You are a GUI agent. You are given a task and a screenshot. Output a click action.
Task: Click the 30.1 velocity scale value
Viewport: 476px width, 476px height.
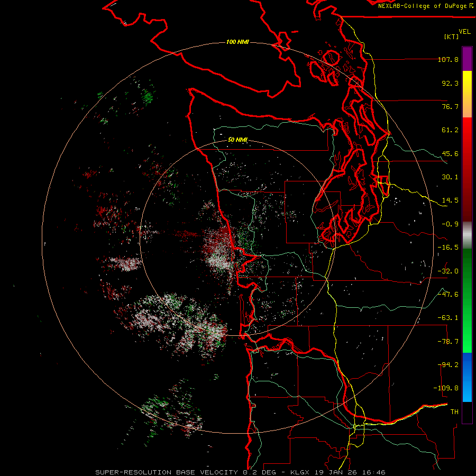(450, 177)
